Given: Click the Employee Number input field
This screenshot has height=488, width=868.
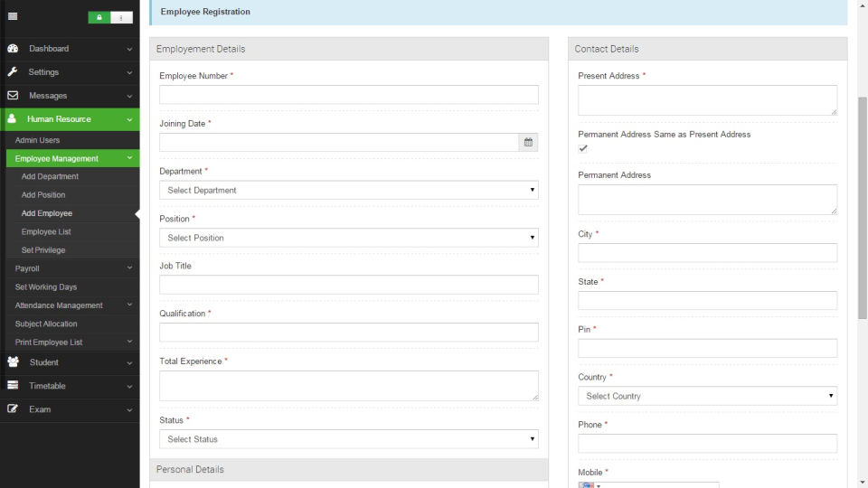Looking at the screenshot, I should coord(348,95).
